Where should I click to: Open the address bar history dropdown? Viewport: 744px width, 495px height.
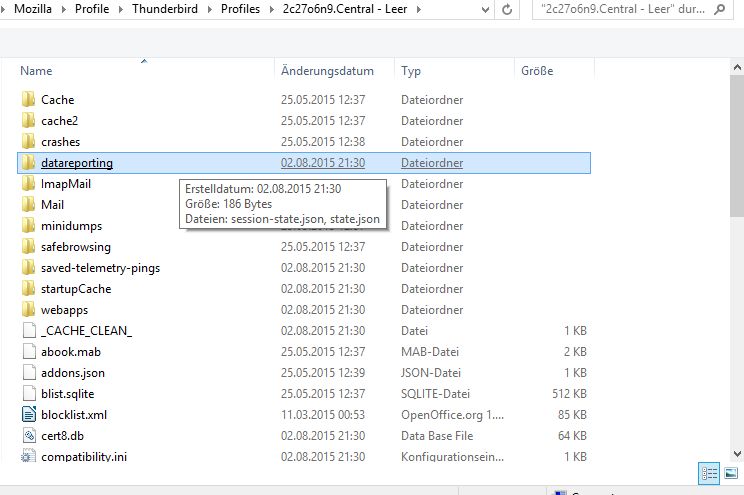pos(485,9)
